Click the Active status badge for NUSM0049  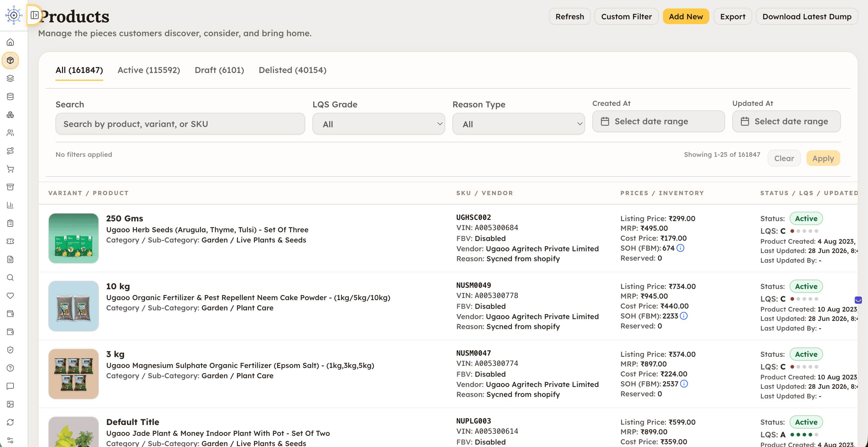806,286
